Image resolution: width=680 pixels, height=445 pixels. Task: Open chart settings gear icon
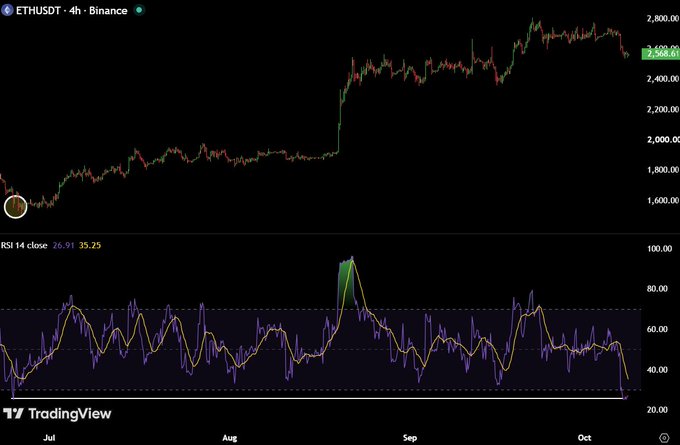[664, 437]
